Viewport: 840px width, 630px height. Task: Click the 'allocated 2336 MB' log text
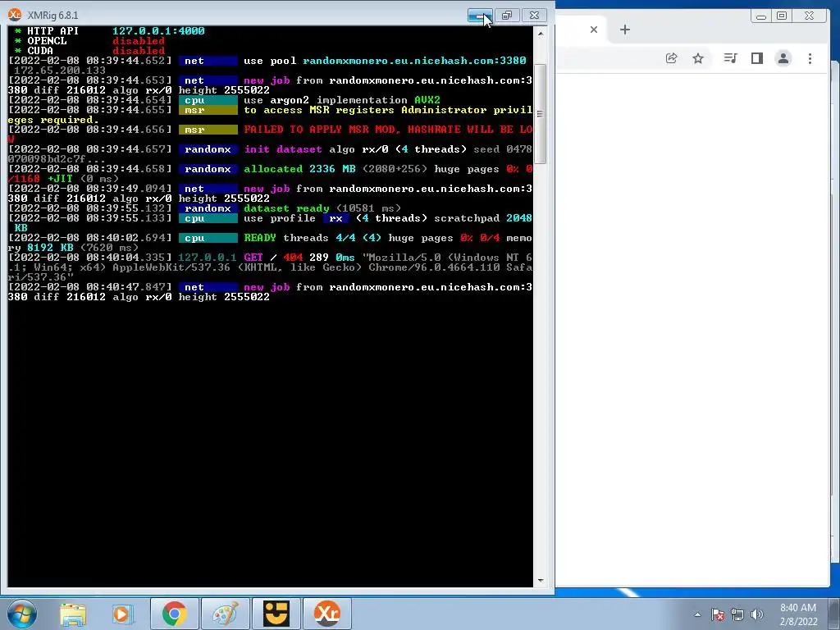(x=299, y=169)
